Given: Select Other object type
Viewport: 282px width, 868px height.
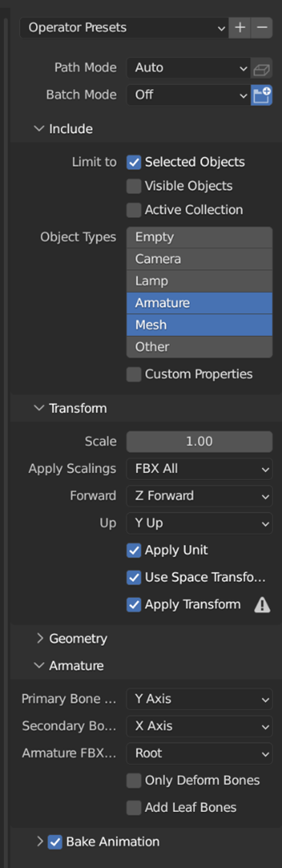Looking at the screenshot, I should point(200,347).
